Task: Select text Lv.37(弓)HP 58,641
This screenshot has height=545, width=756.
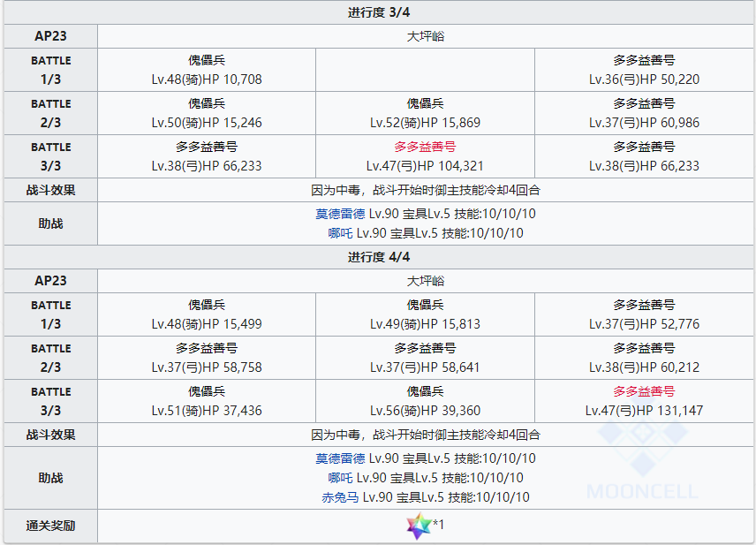Action: point(425,367)
